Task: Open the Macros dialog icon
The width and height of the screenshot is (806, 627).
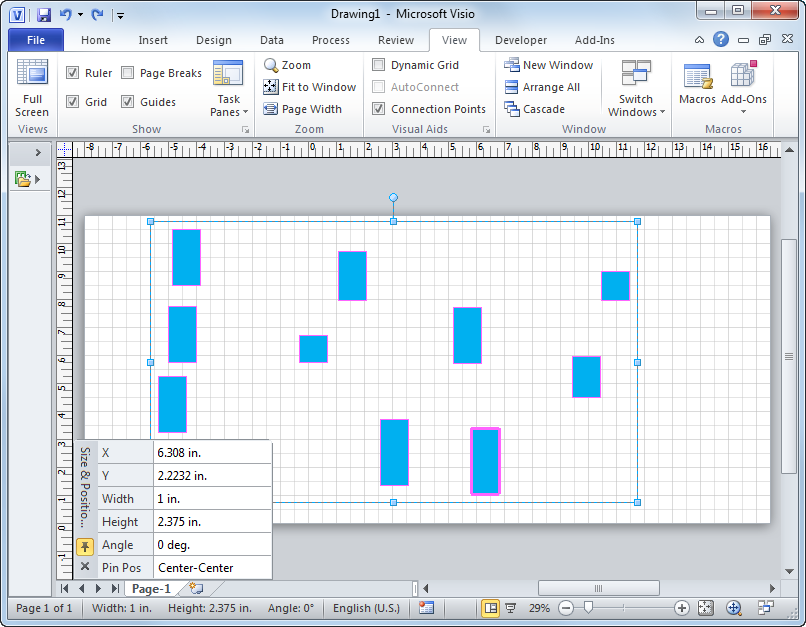Action: [x=697, y=76]
